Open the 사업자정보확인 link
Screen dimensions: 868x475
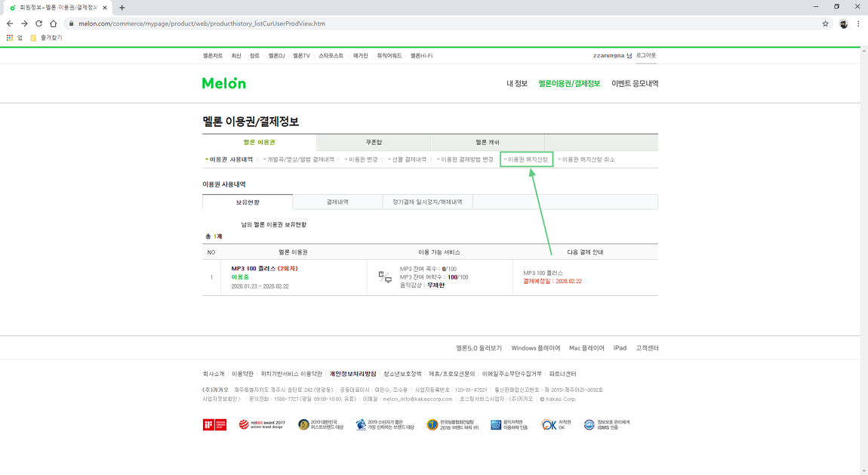[221, 399]
